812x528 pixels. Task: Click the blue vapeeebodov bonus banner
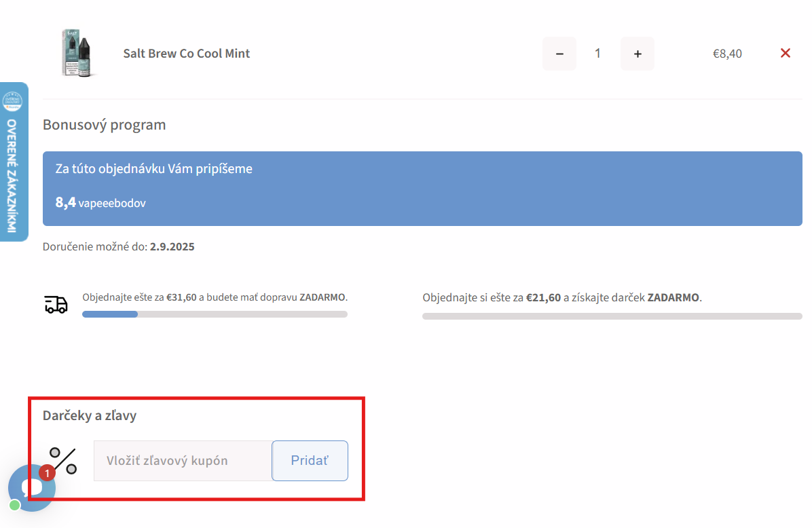coord(422,189)
